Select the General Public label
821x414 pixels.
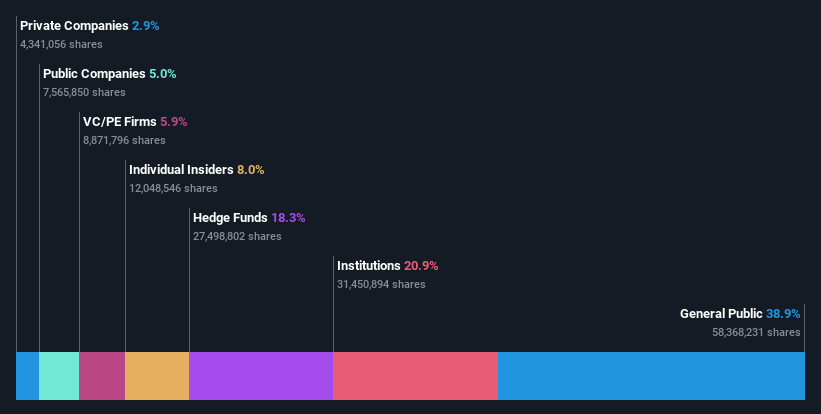click(x=721, y=314)
